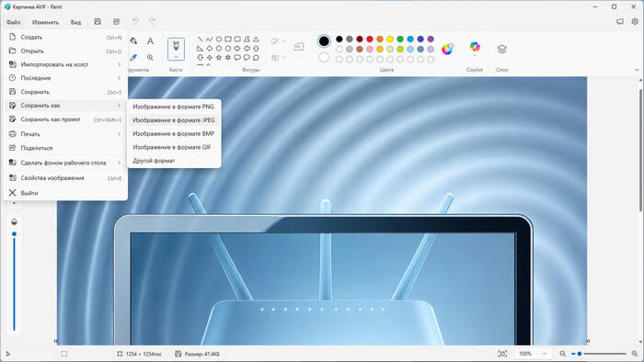Viewport: 644px width, 362px height.
Task: Choose Изображение в формате JPEG
Action: click(175, 120)
